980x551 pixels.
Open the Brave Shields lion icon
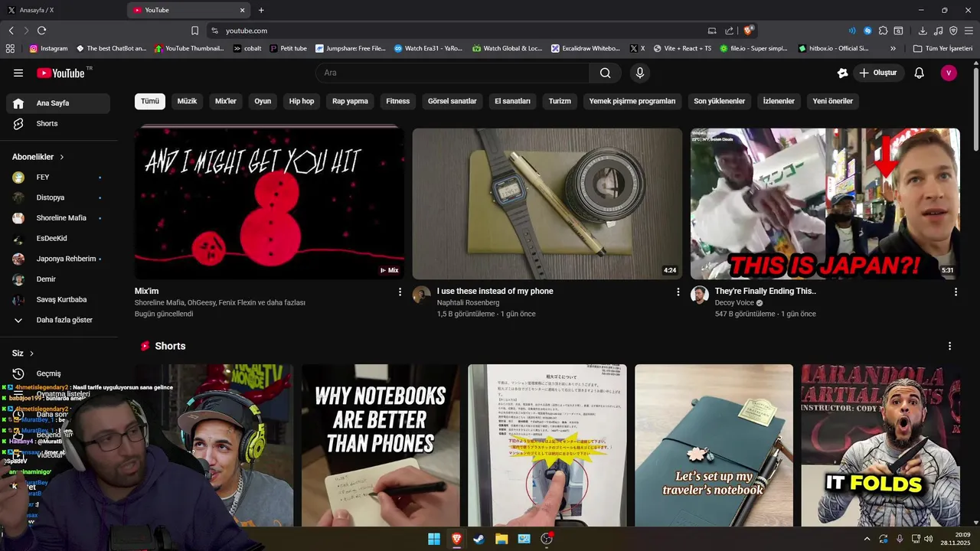point(749,31)
